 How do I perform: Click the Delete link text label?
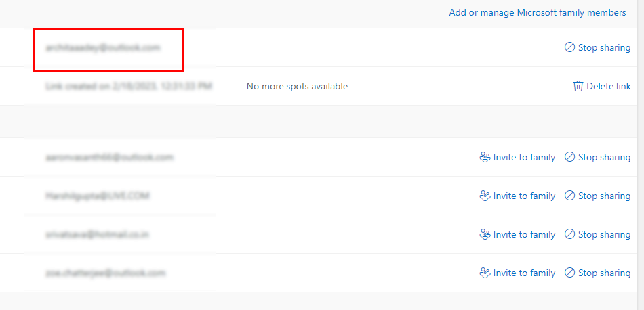click(609, 86)
